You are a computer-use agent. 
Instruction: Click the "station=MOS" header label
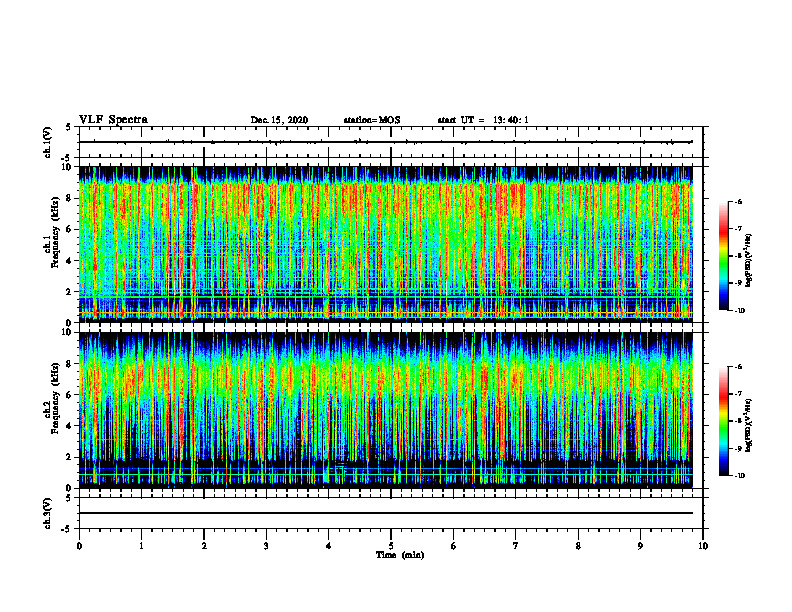(x=372, y=120)
